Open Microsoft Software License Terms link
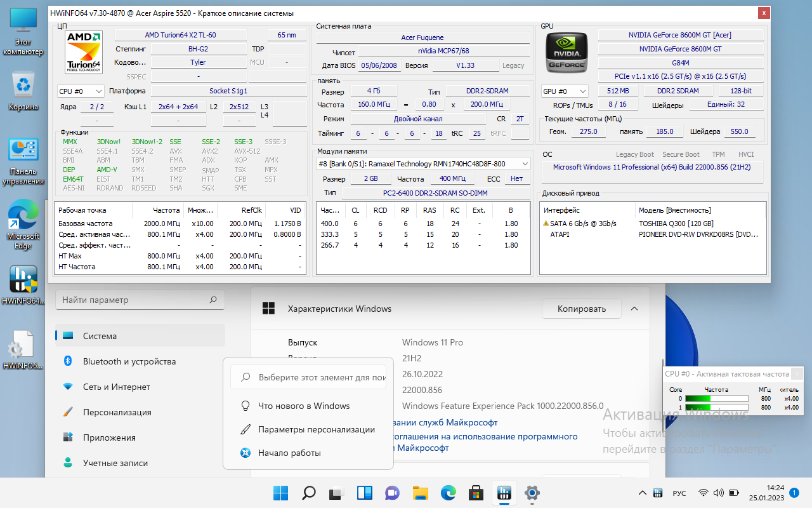Screen dimensions: 812x508 485,442
